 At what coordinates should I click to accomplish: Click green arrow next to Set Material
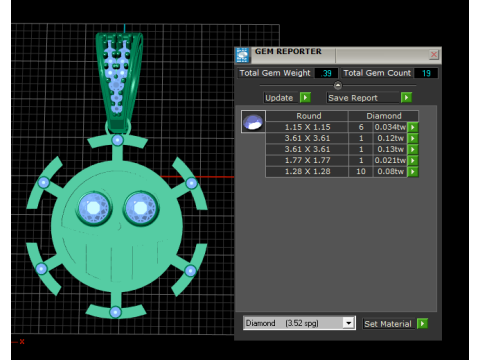tap(422, 323)
